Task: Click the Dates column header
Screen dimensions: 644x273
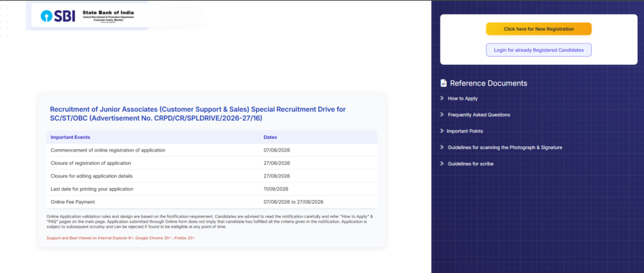Action: tap(270, 137)
